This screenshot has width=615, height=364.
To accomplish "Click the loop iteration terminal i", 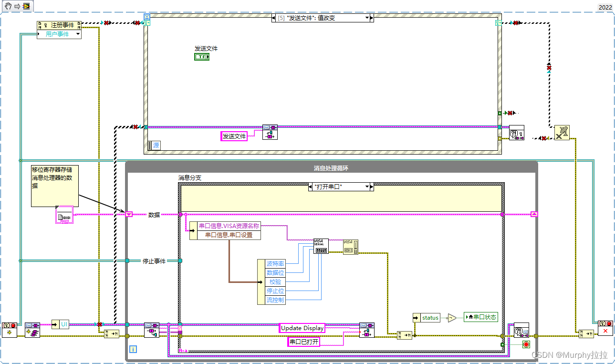I will [x=134, y=349].
